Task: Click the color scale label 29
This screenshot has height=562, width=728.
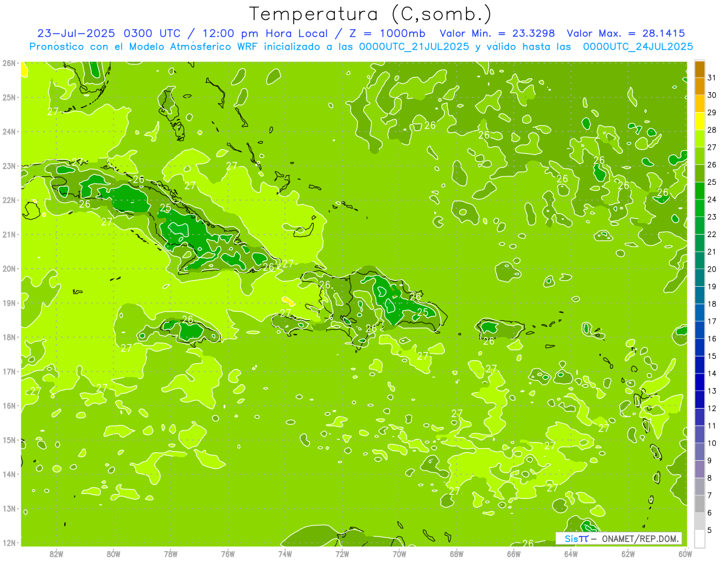Action: click(712, 113)
